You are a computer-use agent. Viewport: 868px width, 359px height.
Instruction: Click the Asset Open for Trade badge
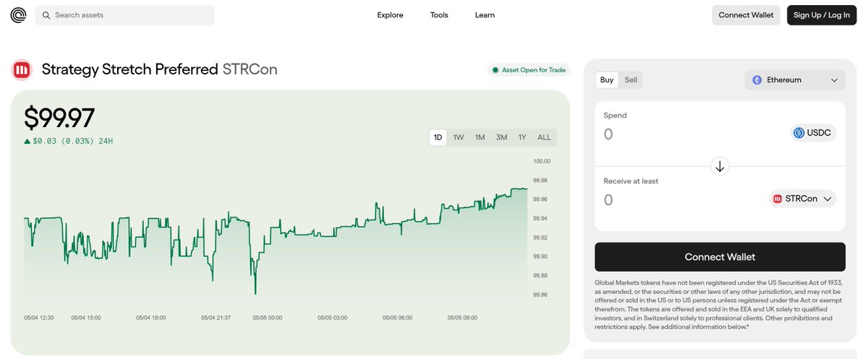pos(529,70)
